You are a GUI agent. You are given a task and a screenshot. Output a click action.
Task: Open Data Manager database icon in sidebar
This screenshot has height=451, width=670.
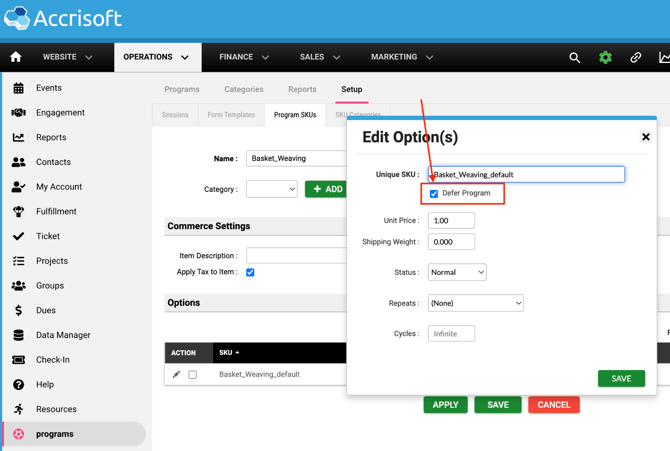pyautogui.click(x=18, y=335)
